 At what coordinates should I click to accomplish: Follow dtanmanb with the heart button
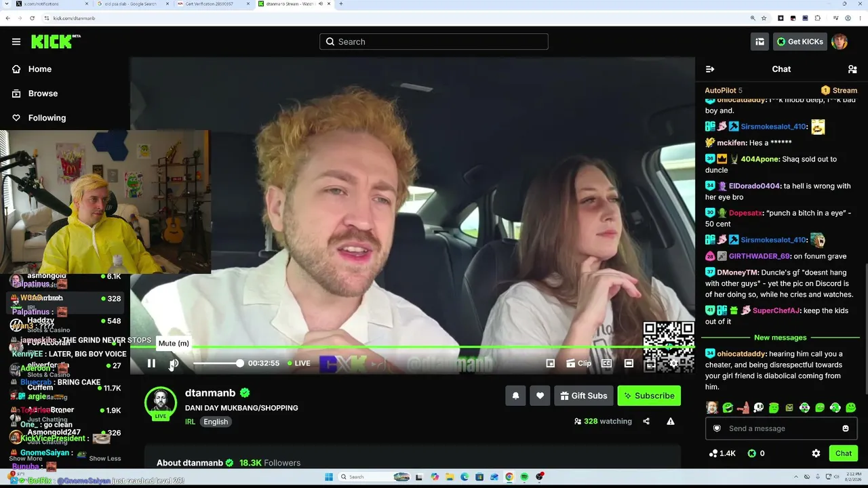[x=540, y=396]
